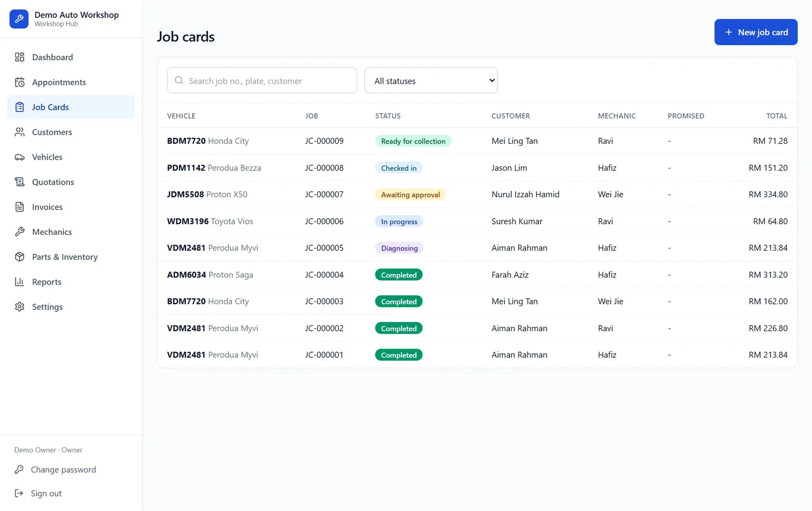Open the Settings navigation link
The image size is (812, 511).
(71, 307)
